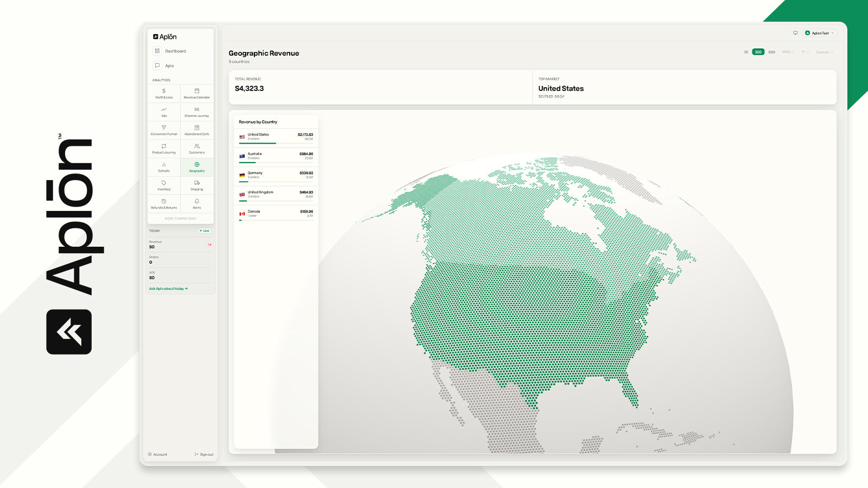Click the United States revenue bar
Screen dimensions: 868x488
tap(258, 143)
